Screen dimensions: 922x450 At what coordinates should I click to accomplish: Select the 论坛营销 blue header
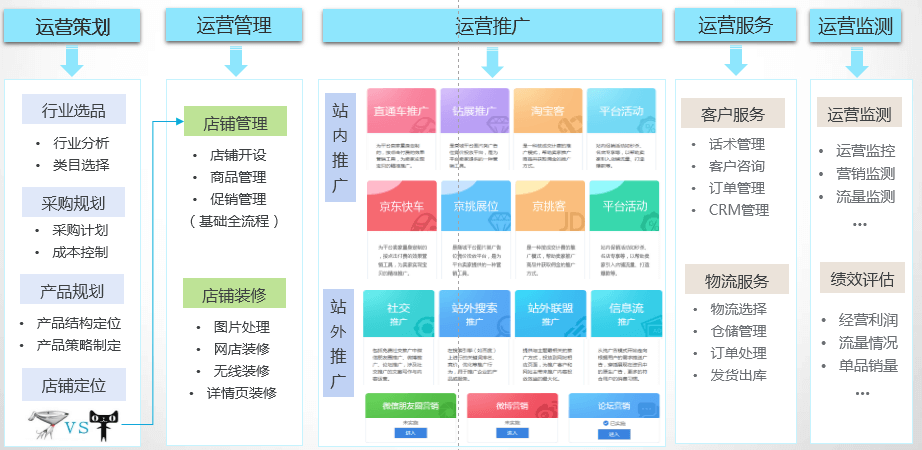point(614,405)
